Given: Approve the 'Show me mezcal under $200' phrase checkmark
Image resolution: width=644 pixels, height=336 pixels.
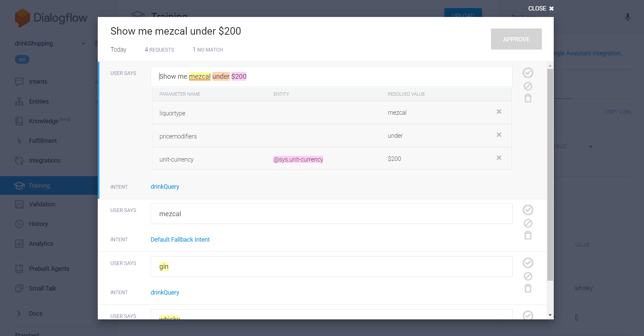Looking at the screenshot, I should [528, 73].
